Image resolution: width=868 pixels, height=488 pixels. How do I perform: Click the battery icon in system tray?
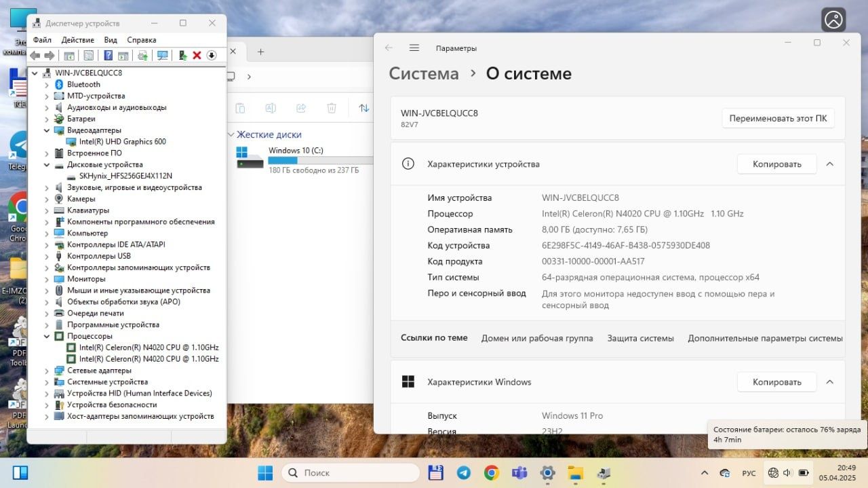(x=804, y=472)
